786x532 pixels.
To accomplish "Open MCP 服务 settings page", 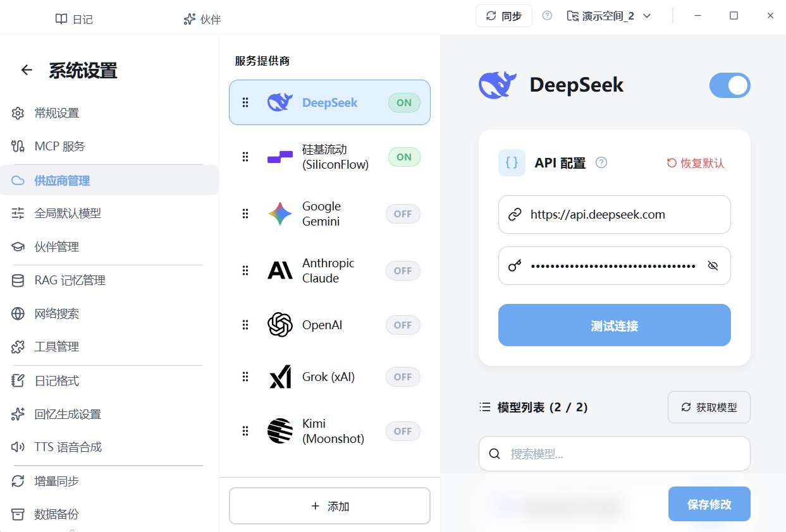I will coord(109,147).
